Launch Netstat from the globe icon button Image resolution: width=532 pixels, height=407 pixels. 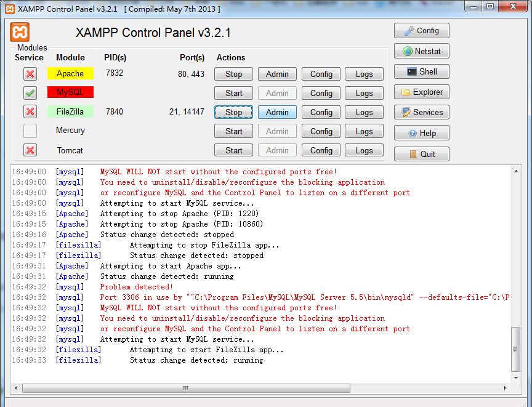pyautogui.click(x=421, y=51)
